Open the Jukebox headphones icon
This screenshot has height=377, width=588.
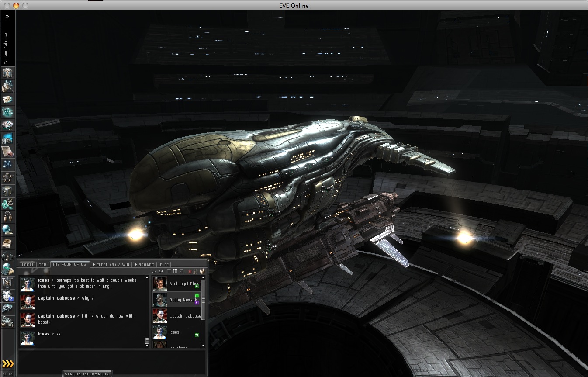8,256
